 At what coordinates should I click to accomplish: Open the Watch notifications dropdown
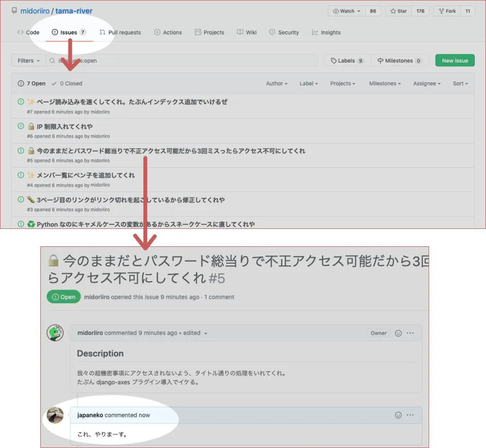click(x=347, y=11)
